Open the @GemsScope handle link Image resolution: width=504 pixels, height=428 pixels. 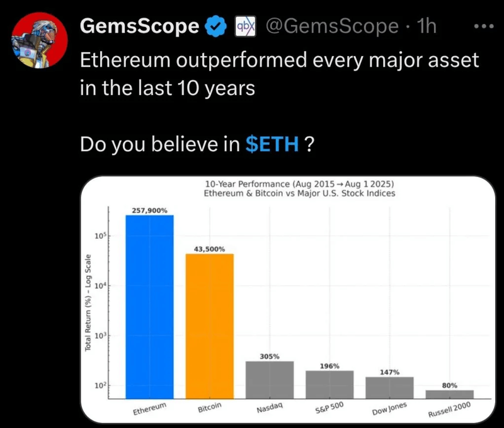331,26
